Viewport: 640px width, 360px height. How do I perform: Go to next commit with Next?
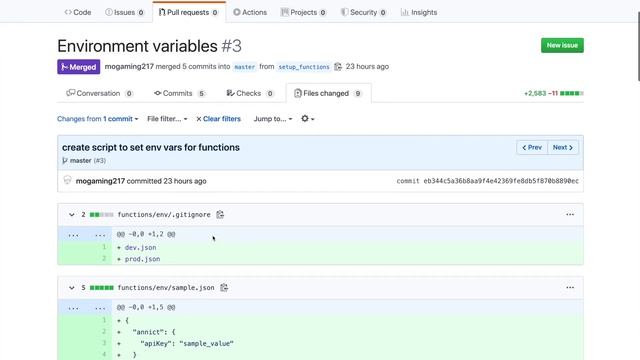point(563,147)
